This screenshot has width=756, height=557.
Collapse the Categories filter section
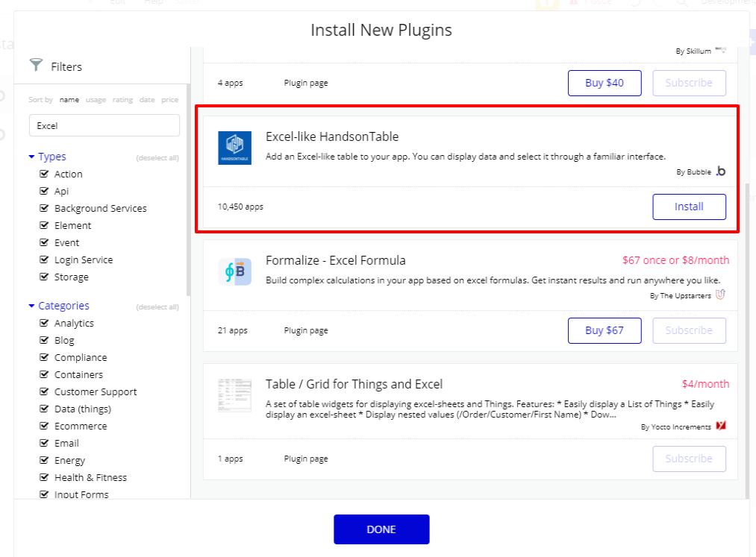[x=31, y=306]
